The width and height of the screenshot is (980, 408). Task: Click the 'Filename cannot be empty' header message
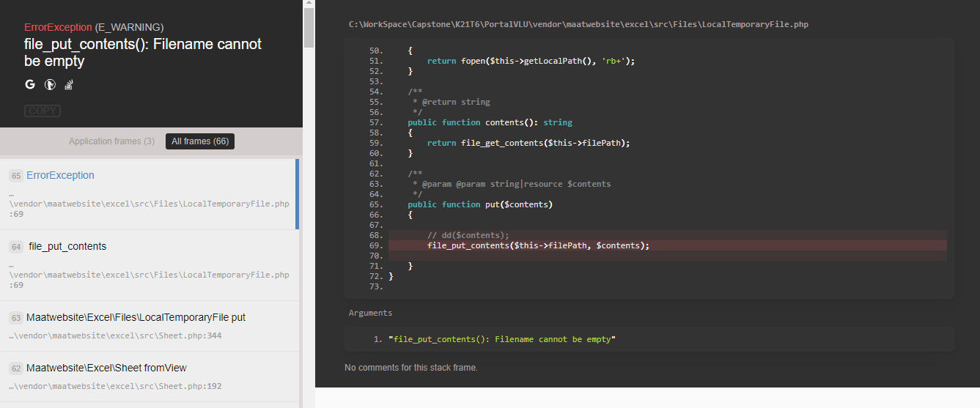pos(143,52)
